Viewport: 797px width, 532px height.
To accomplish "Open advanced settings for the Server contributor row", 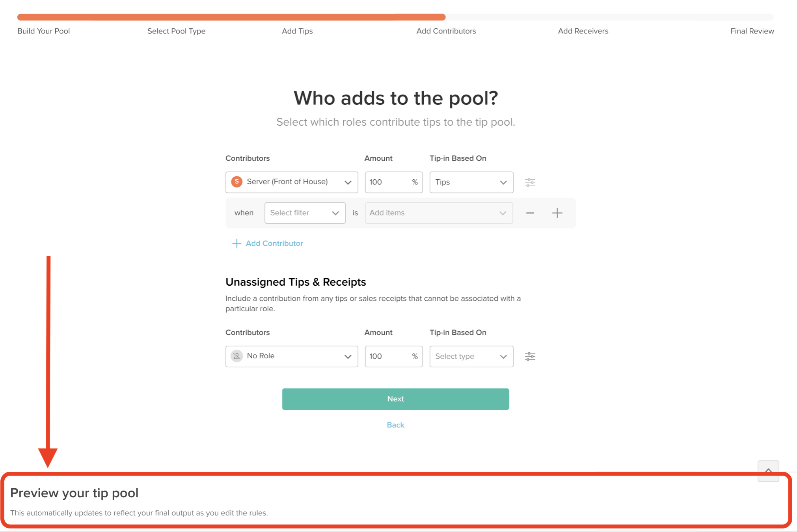I will tap(530, 182).
